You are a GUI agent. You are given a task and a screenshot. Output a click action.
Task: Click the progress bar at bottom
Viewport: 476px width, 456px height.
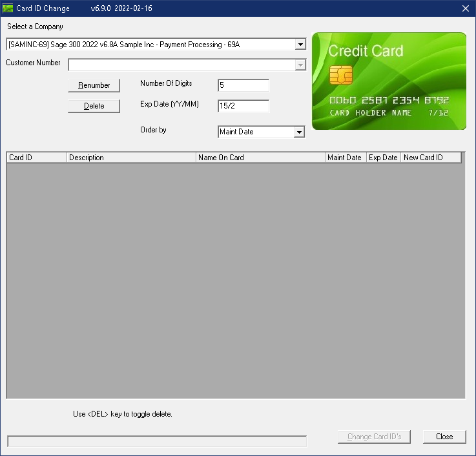(157, 441)
